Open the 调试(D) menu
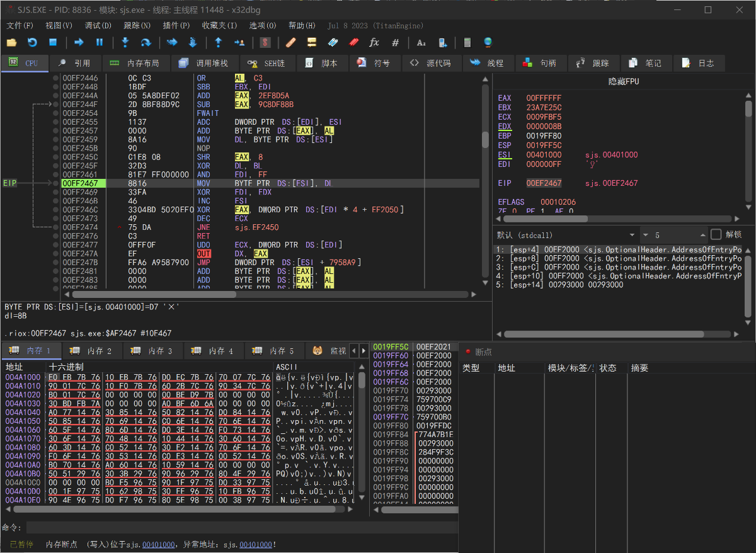The image size is (756, 553). (98, 26)
